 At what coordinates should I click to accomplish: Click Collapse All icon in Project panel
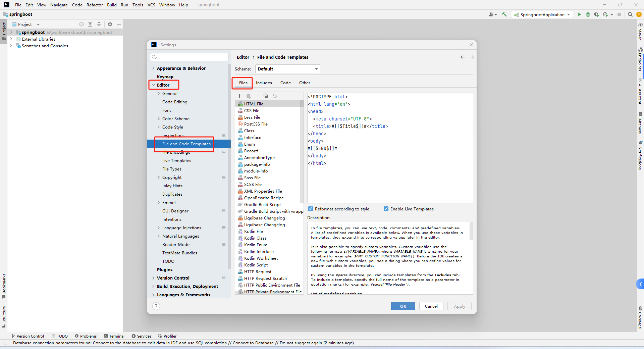(x=99, y=24)
